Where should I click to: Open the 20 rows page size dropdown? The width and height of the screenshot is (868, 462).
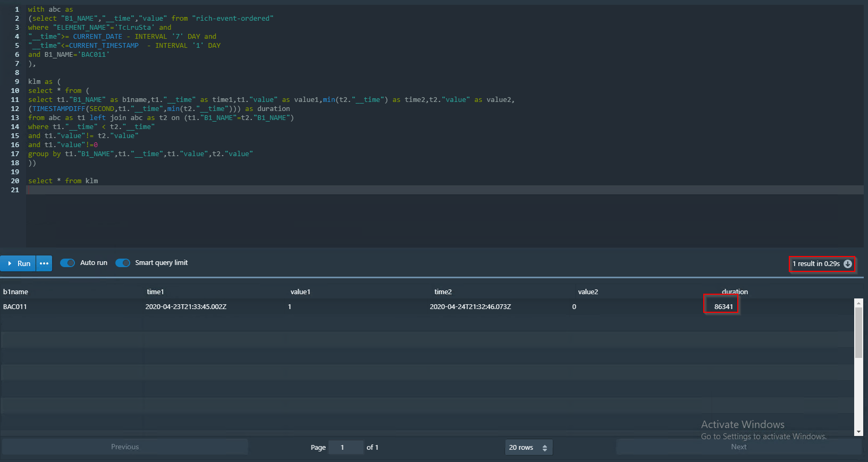tap(528, 448)
